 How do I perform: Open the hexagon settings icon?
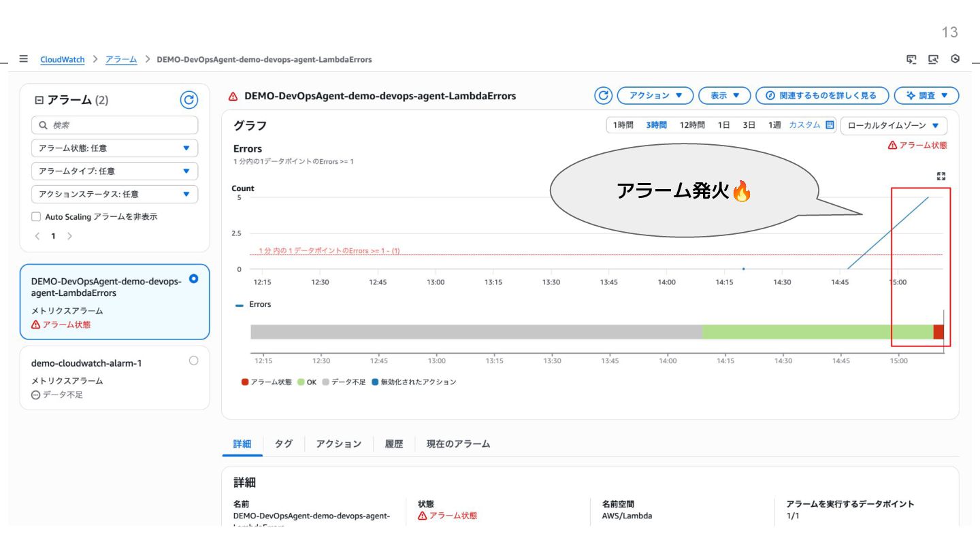point(955,59)
